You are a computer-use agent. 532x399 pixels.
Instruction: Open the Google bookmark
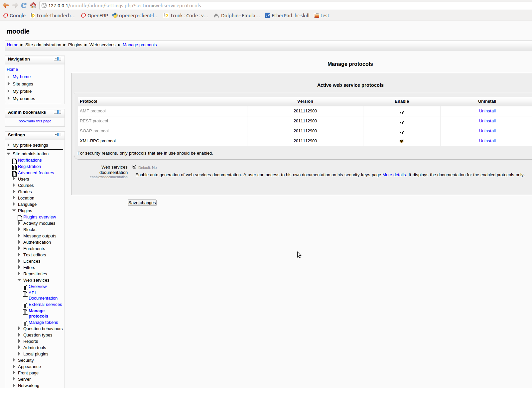tap(15, 15)
